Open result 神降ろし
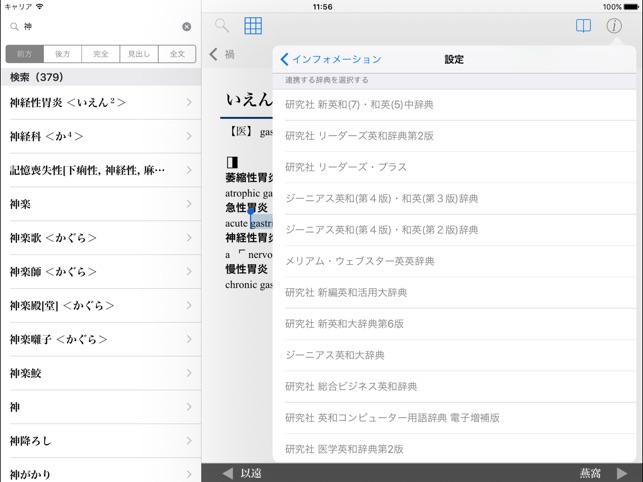Viewport: 643px width, 482px height. pyautogui.click(x=101, y=441)
